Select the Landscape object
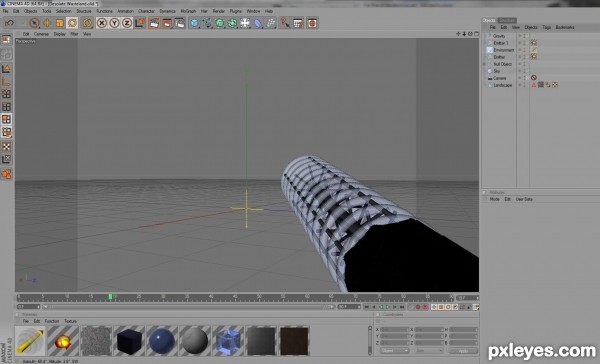600x364 pixels. [502, 85]
